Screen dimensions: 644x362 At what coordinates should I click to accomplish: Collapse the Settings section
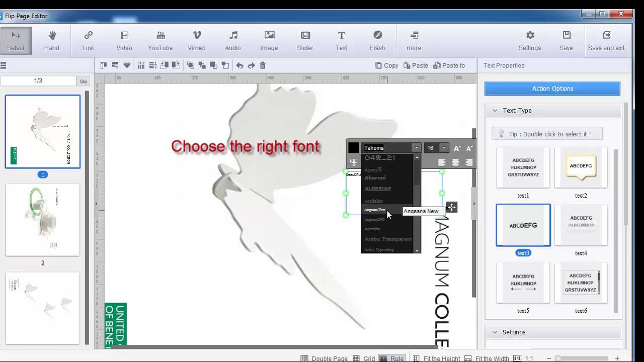pyautogui.click(x=495, y=332)
